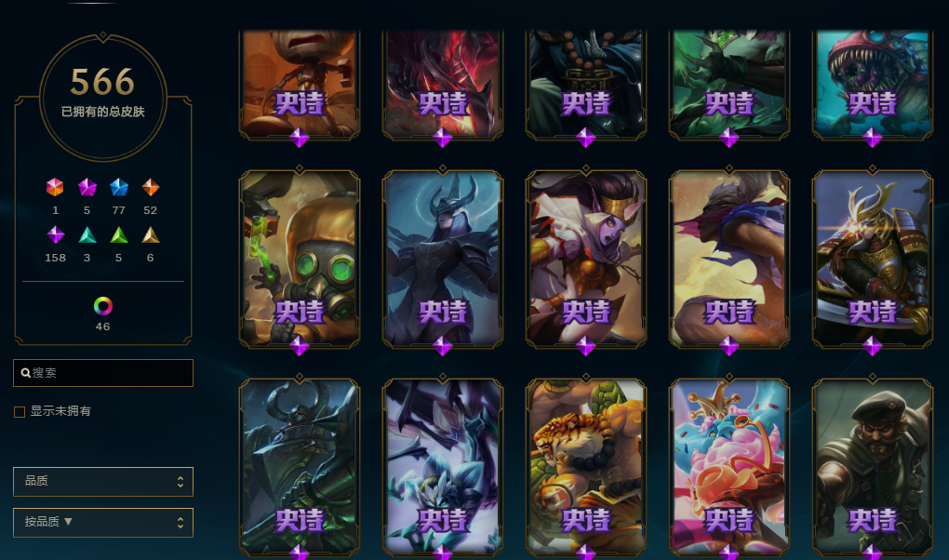Click the stepper arrows on the 品质 dropdown
949x560 pixels.
180,482
